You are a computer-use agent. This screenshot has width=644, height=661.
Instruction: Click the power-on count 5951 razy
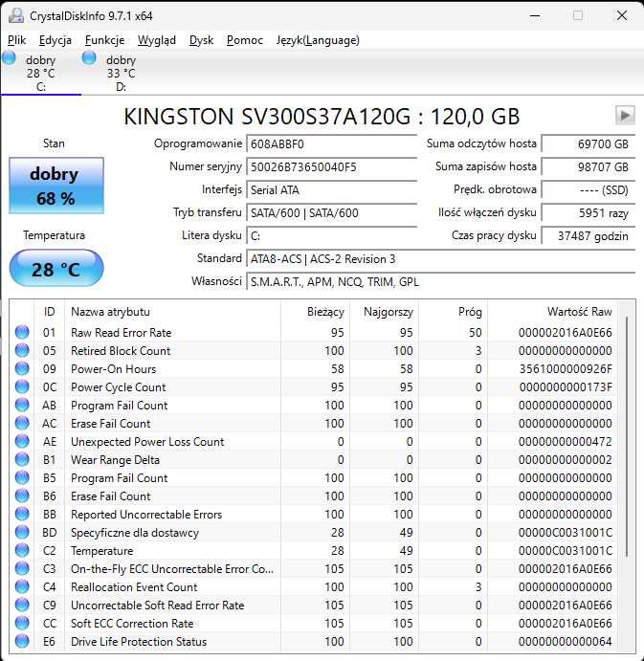coord(588,213)
